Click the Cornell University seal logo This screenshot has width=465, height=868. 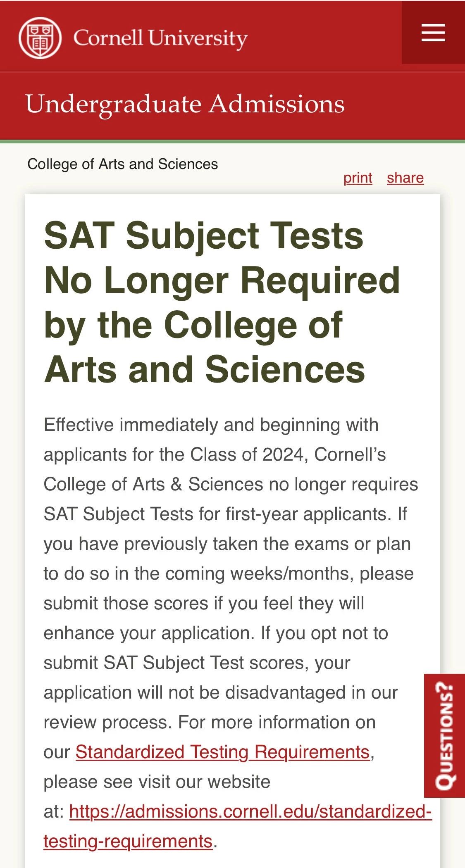pyautogui.click(x=40, y=38)
